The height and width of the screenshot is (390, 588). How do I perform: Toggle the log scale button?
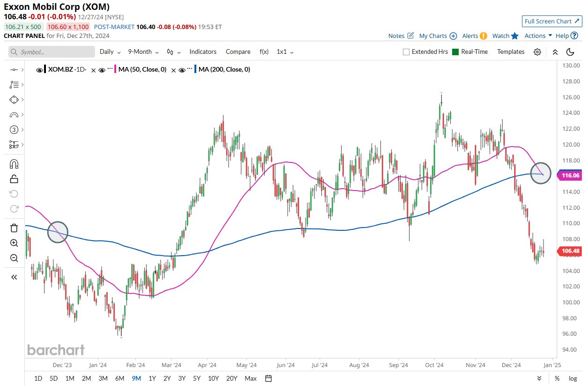coord(573,378)
